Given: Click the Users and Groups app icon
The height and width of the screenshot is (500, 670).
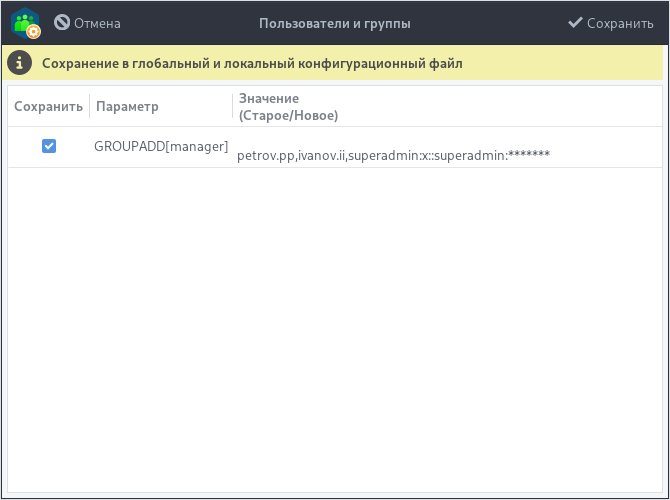Looking at the screenshot, I should pyautogui.click(x=26, y=23).
